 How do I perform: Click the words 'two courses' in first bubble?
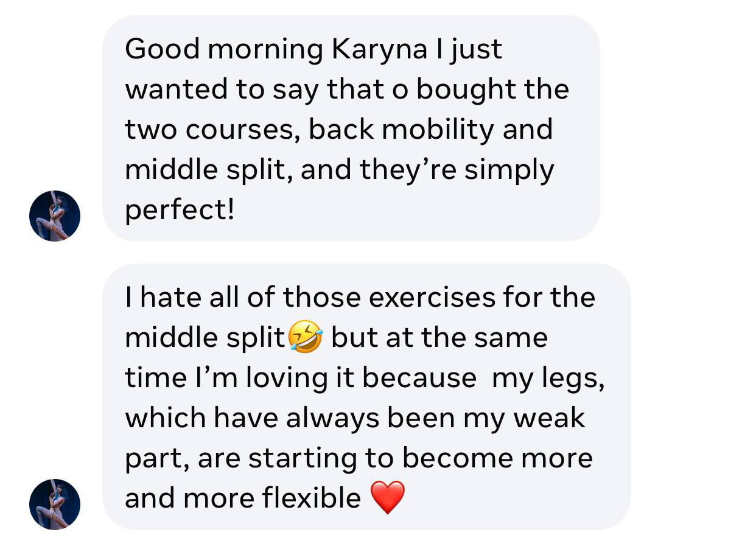[x=211, y=130]
